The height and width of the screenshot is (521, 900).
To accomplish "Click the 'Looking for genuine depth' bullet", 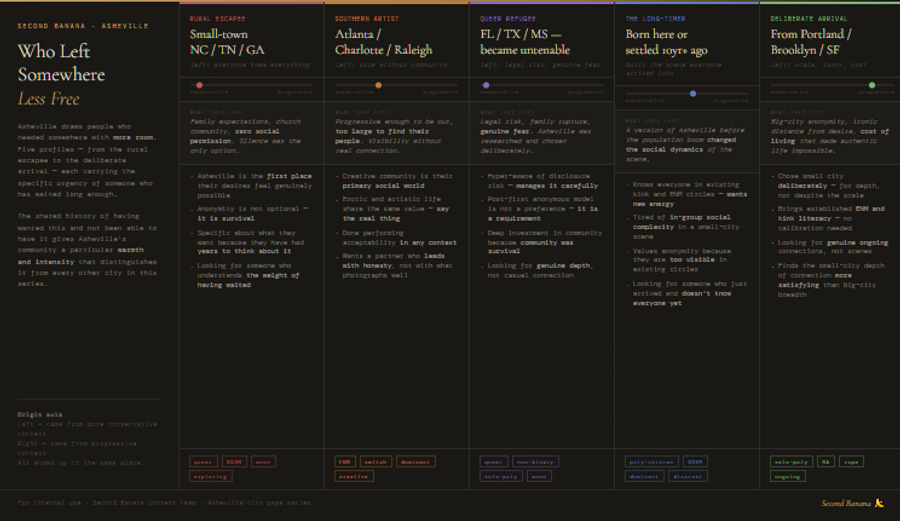I will (x=540, y=270).
